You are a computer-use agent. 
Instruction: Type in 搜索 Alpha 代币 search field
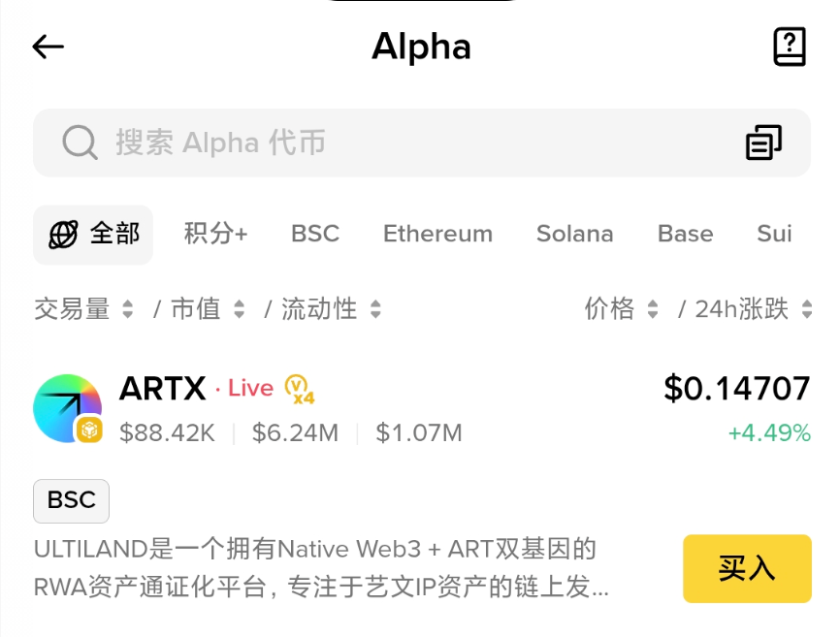coord(388,143)
